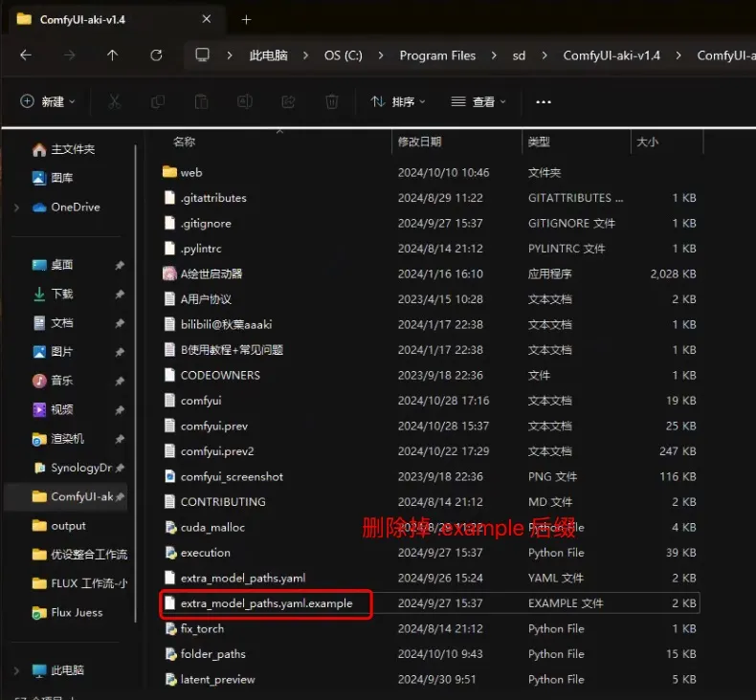This screenshot has height=700, width=756.
Task: Open the 排序 sort dropdown
Action: [398, 101]
